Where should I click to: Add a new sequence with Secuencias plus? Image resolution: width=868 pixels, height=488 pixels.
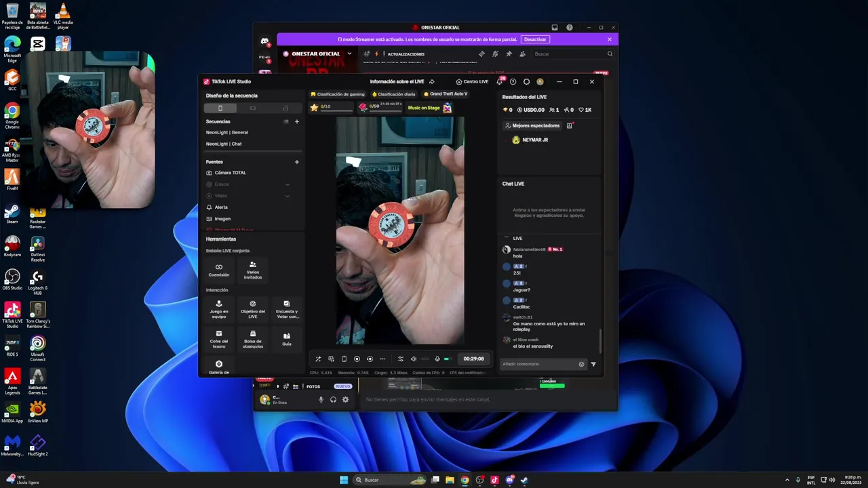[x=296, y=121]
